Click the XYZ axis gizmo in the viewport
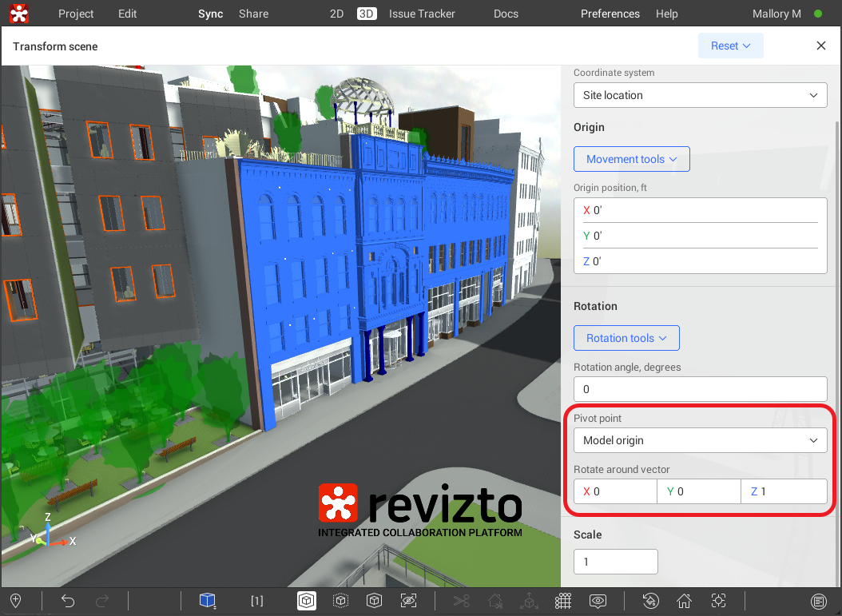The image size is (842, 616). click(x=47, y=534)
